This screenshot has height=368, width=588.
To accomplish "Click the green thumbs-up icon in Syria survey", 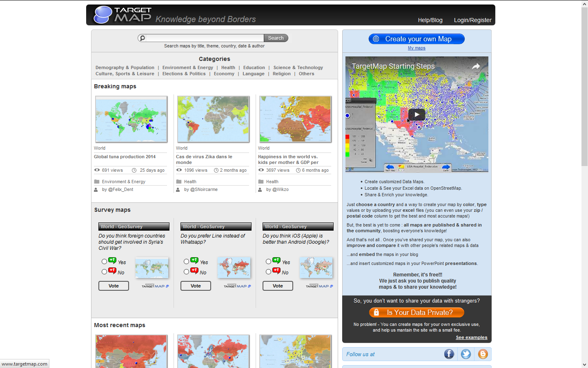I will pyautogui.click(x=112, y=260).
